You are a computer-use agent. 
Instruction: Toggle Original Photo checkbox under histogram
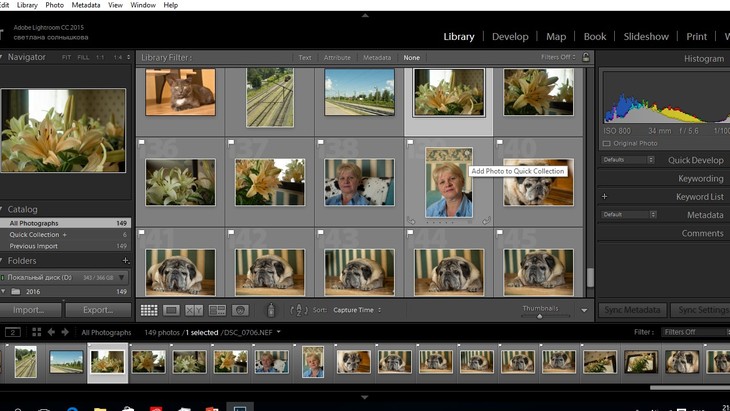[606, 143]
